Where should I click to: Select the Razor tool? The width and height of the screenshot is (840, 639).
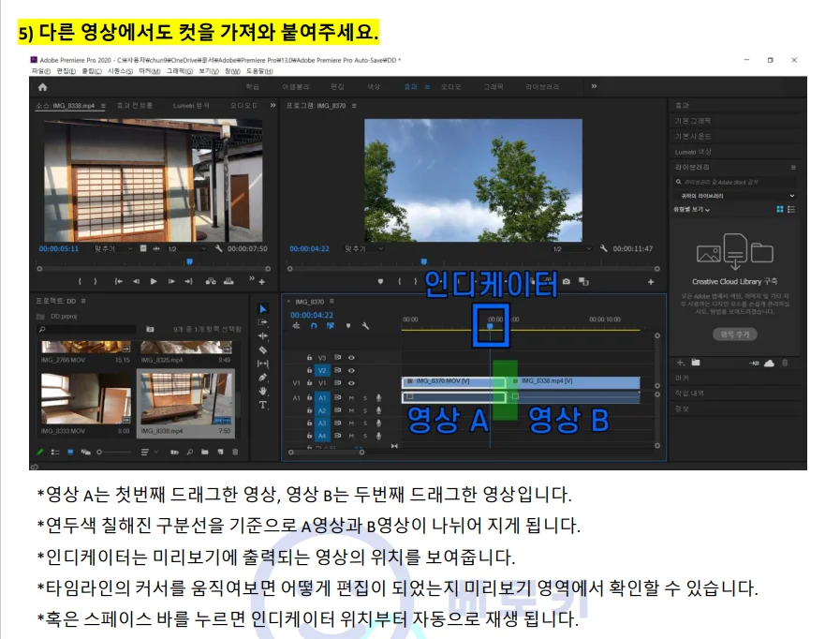[262, 349]
